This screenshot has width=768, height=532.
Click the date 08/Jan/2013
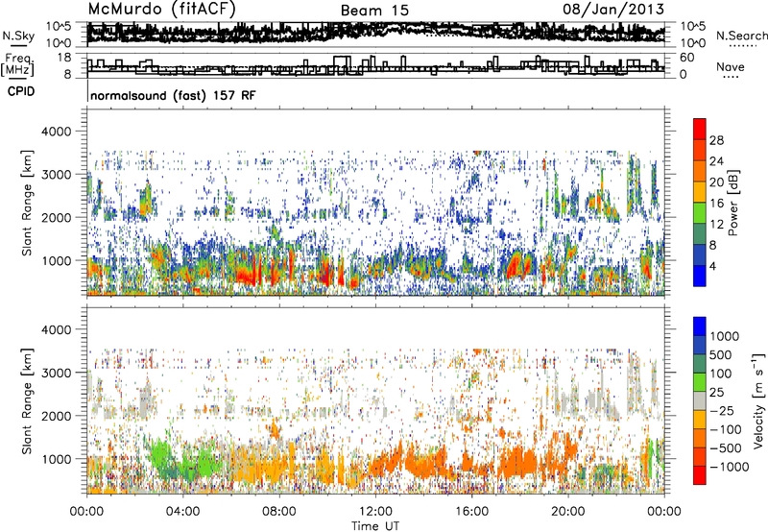613,10
